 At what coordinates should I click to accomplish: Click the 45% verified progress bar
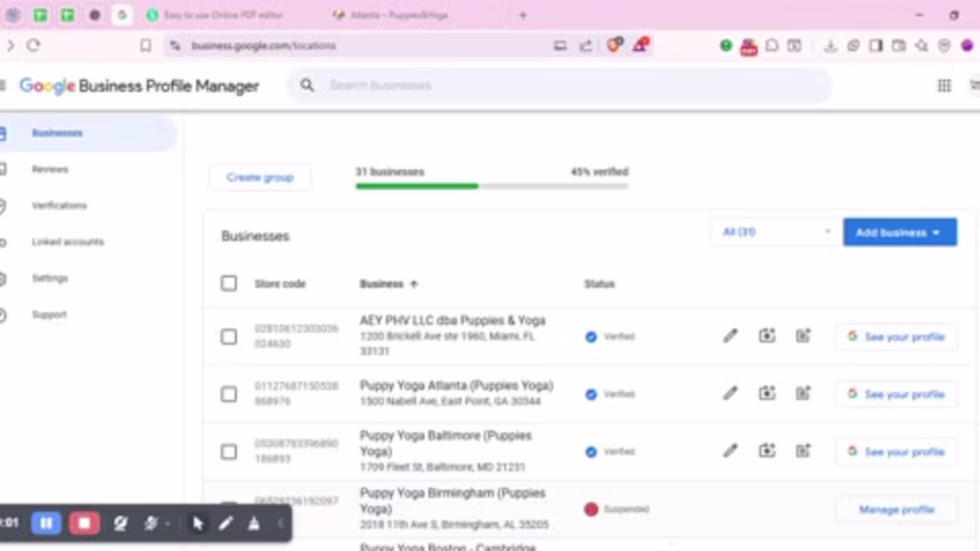pos(492,185)
